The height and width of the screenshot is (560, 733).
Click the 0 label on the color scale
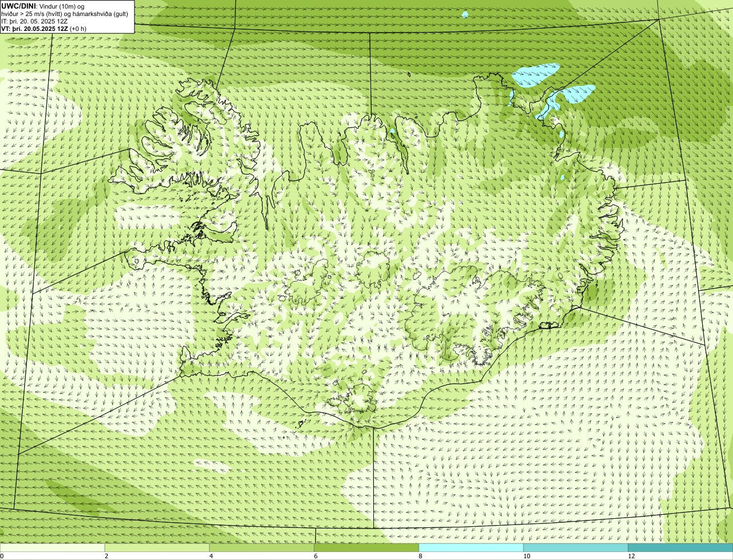pyautogui.click(x=2, y=556)
